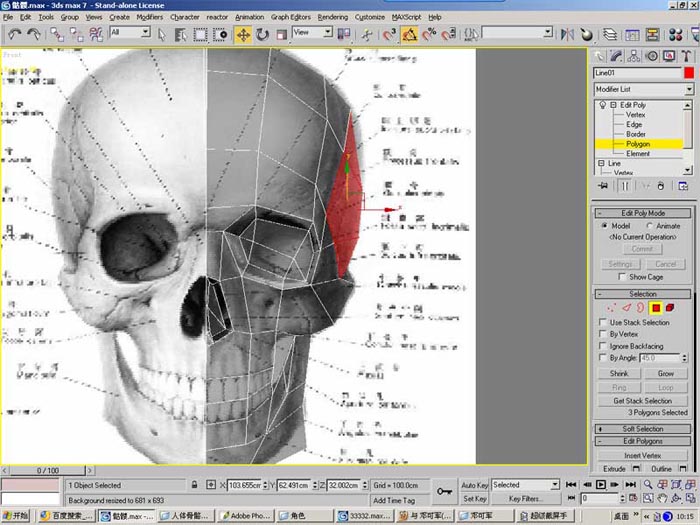
Task: Select the Model radio button
Action: click(x=604, y=226)
